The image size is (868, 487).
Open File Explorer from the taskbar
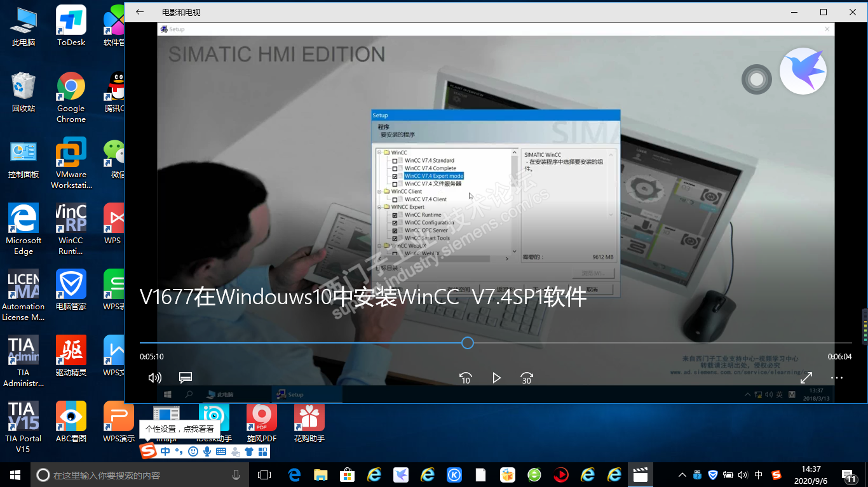pos(321,475)
